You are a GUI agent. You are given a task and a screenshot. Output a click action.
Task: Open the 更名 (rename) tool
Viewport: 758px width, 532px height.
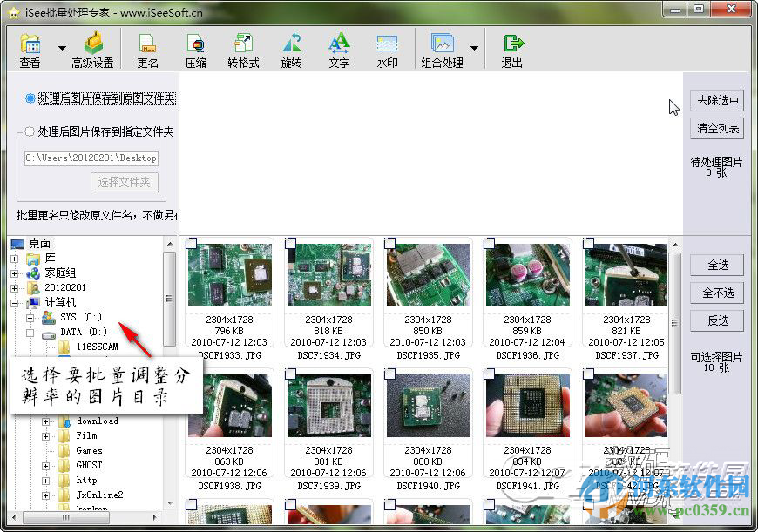[x=148, y=48]
